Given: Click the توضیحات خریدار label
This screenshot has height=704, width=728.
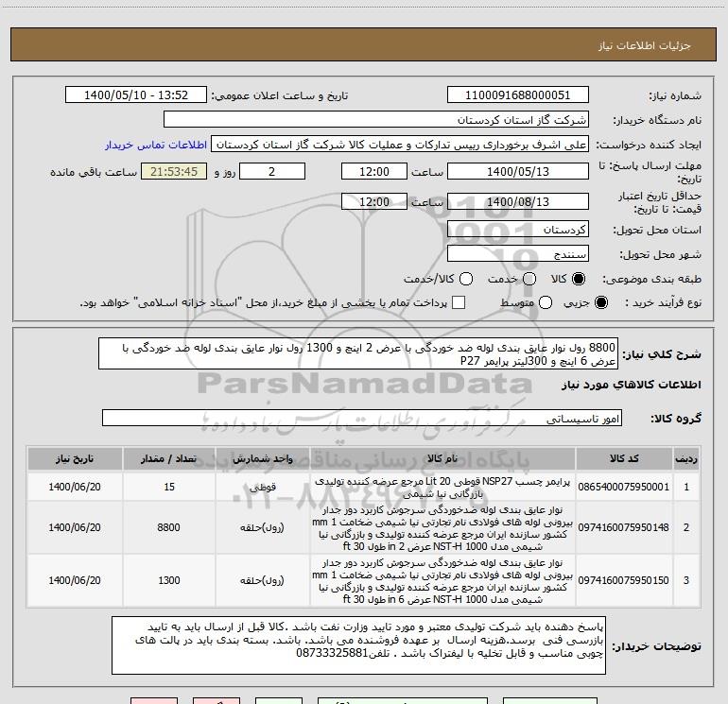Looking at the screenshot, I should pyautogui.click(x=656, y=646).
